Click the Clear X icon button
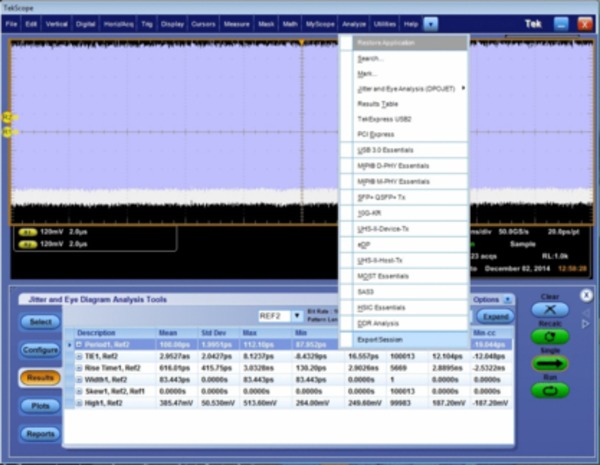600x465 pixels. coord(551,312)
